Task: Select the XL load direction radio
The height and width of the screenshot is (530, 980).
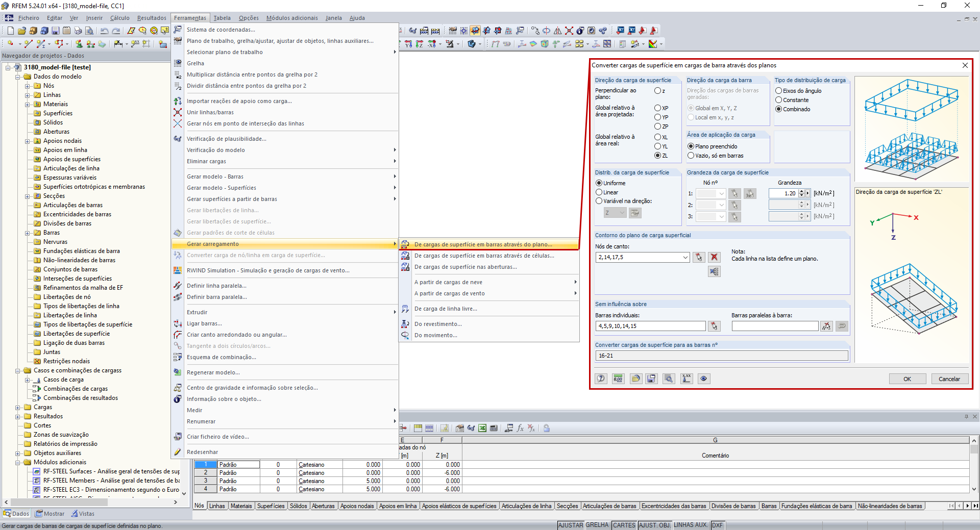Action: click(x=658, y=137)
